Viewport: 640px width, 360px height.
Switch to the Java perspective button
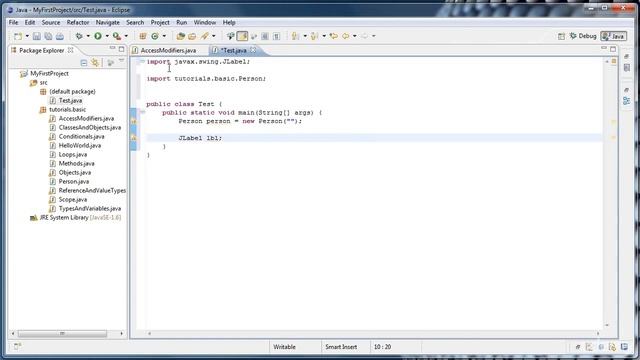pos(613,36)
